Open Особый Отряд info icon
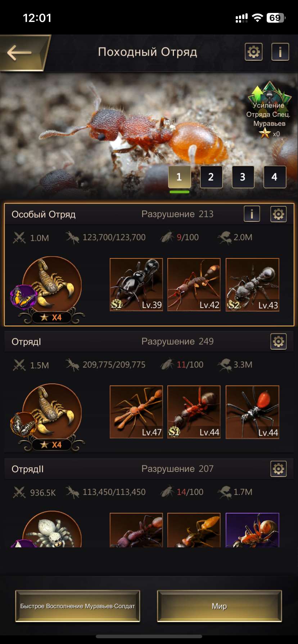298x644 pixels. click(252, 214)
